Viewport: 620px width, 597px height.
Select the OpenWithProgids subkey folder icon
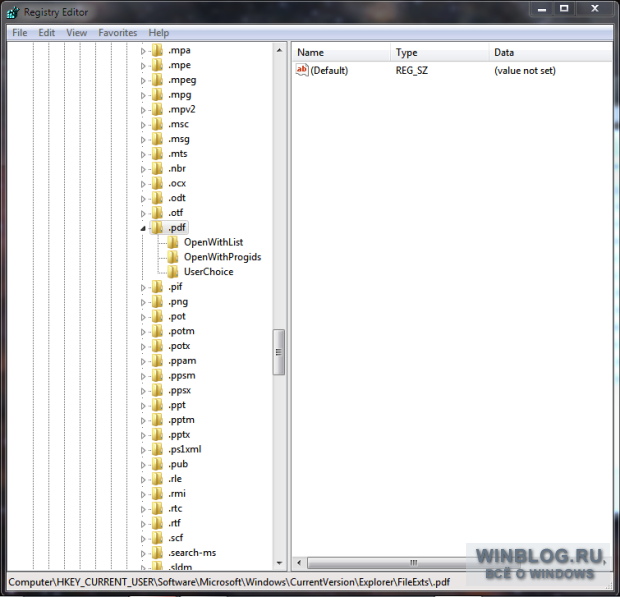(x=173, y=257)
